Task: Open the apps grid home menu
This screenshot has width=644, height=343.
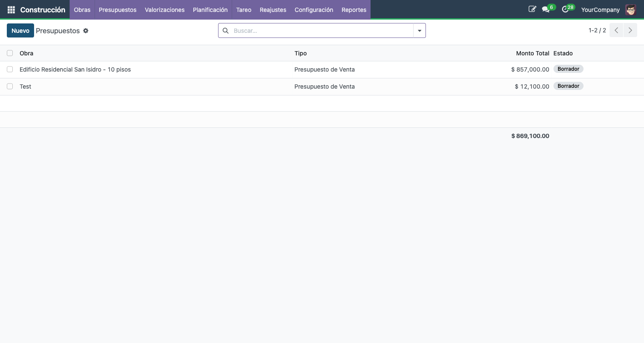Action: [11, 9]
